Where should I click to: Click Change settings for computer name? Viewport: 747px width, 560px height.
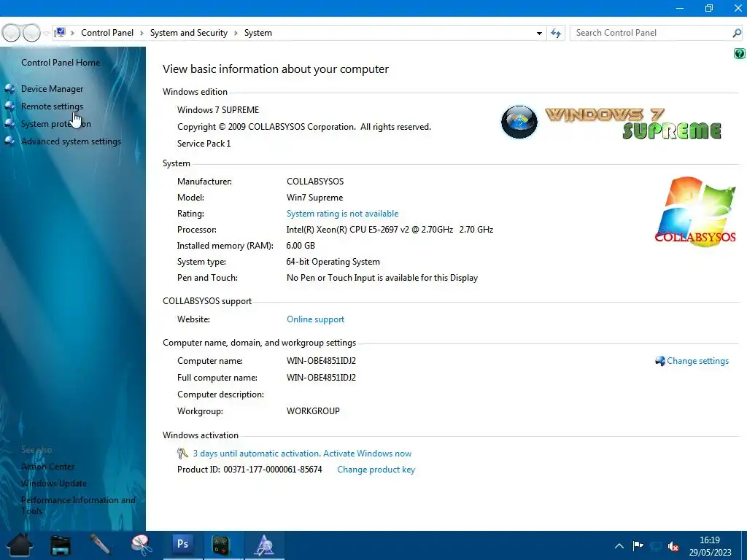pos(697,361)
